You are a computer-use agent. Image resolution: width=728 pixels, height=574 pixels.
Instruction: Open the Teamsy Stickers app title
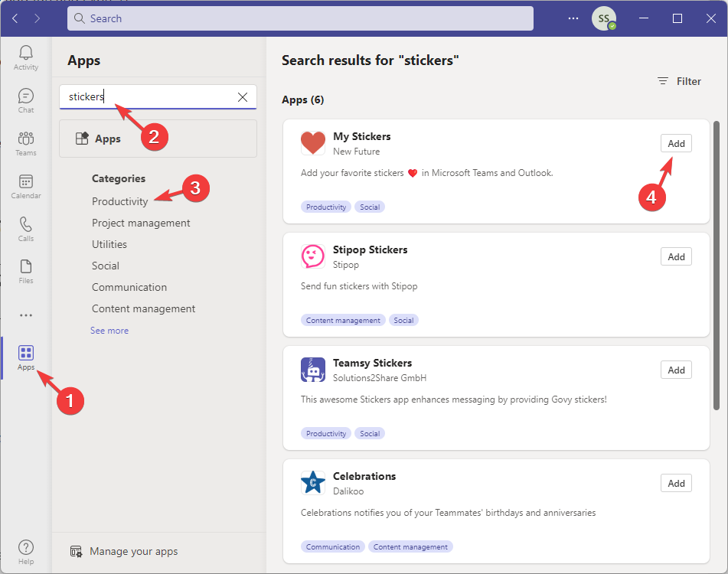coord(372,363)
